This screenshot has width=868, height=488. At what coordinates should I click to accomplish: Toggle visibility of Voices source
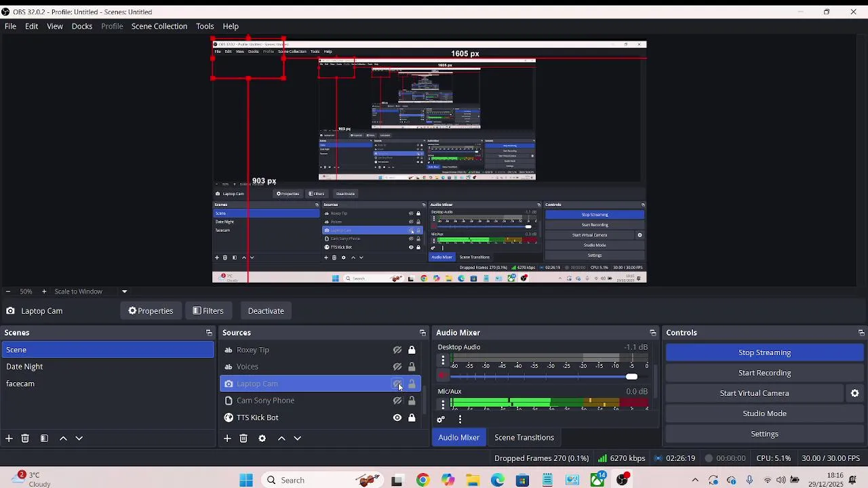(x=397, y=367)
